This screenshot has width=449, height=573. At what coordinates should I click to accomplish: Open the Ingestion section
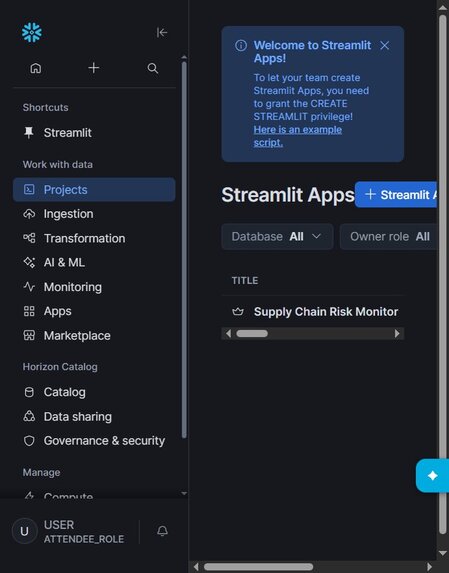pos(94,214)
